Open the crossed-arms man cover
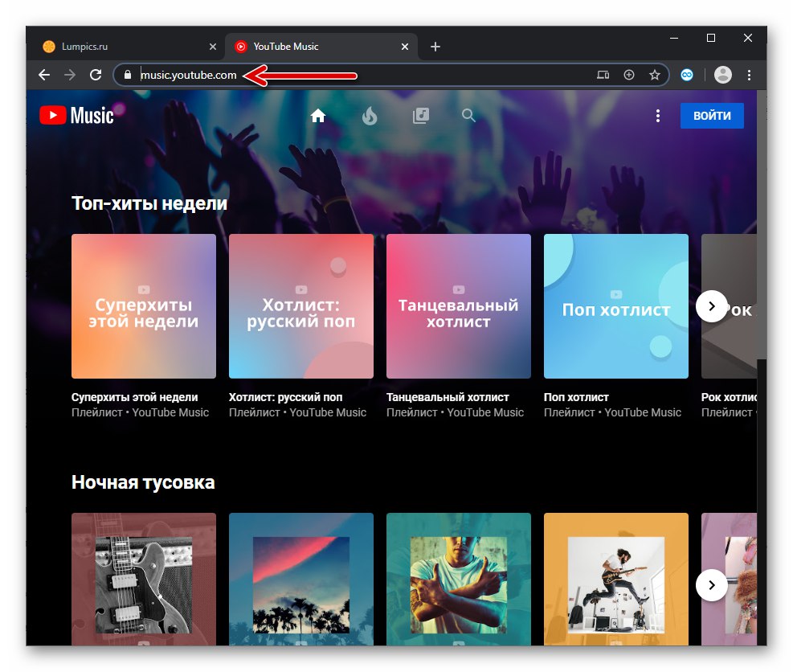Screen dimensions: 793x672 tap(459, 580)
